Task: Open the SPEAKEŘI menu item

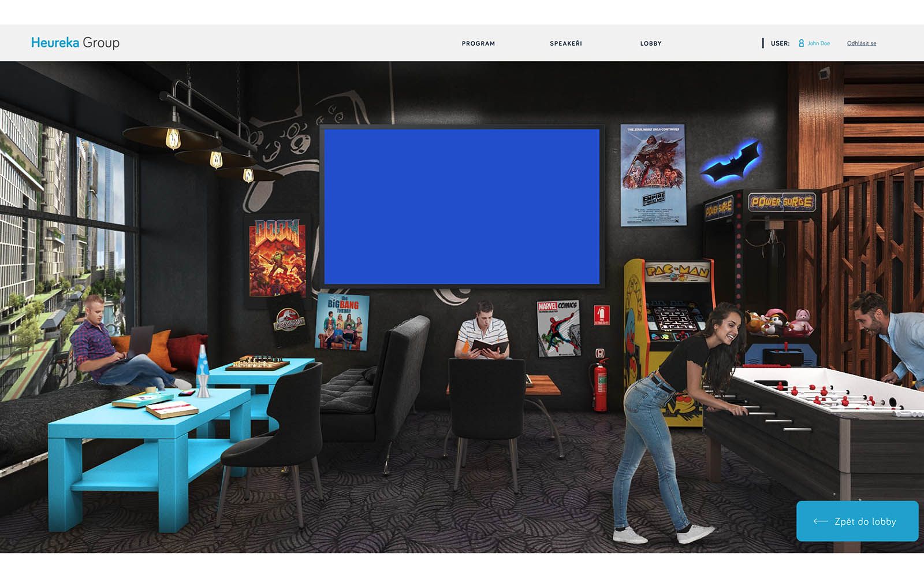Action: [x=566, y=43]
